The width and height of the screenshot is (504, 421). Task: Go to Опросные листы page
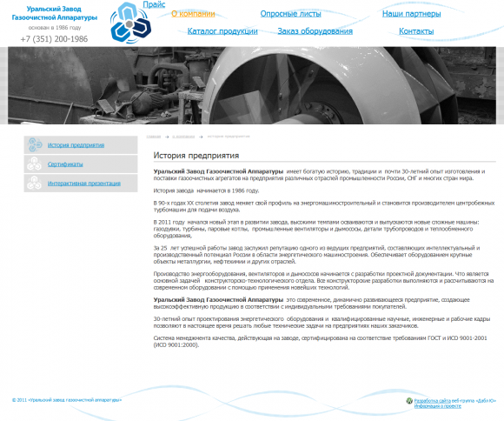pos(290,14)
